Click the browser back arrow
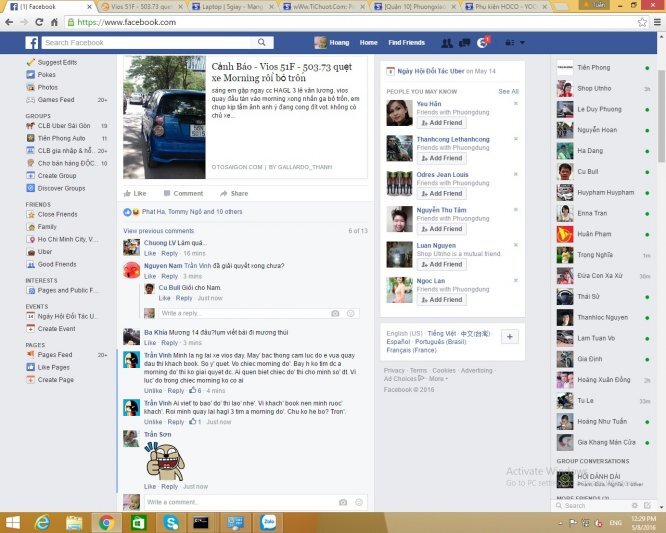Screen dimensions: 666x533 (x=9, y=23)
